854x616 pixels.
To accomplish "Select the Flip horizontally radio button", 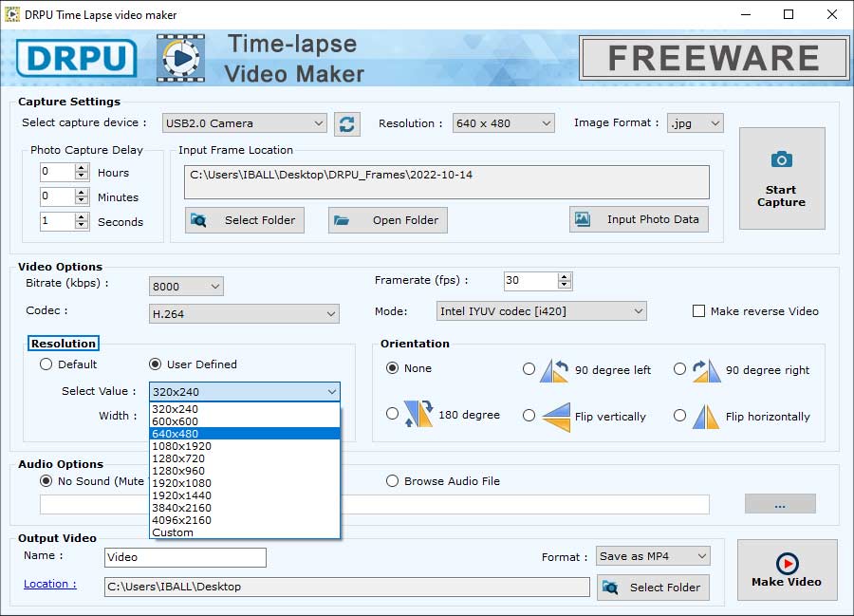I will (x=679, y=416).
